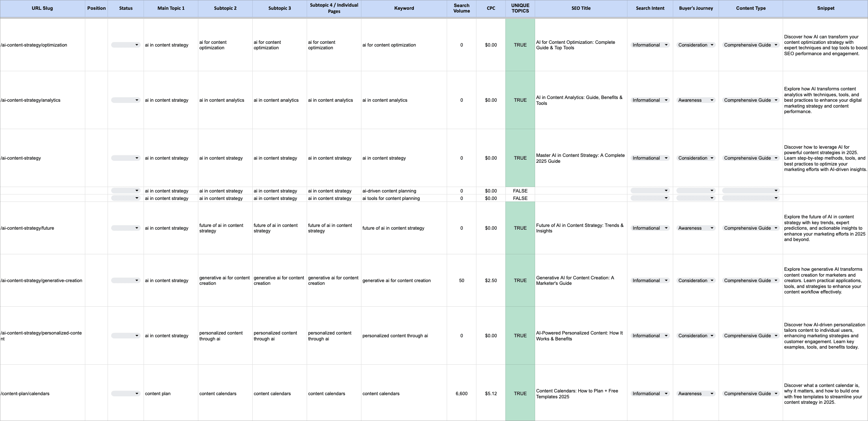Select the SEO Title column header

coord(581,8)
